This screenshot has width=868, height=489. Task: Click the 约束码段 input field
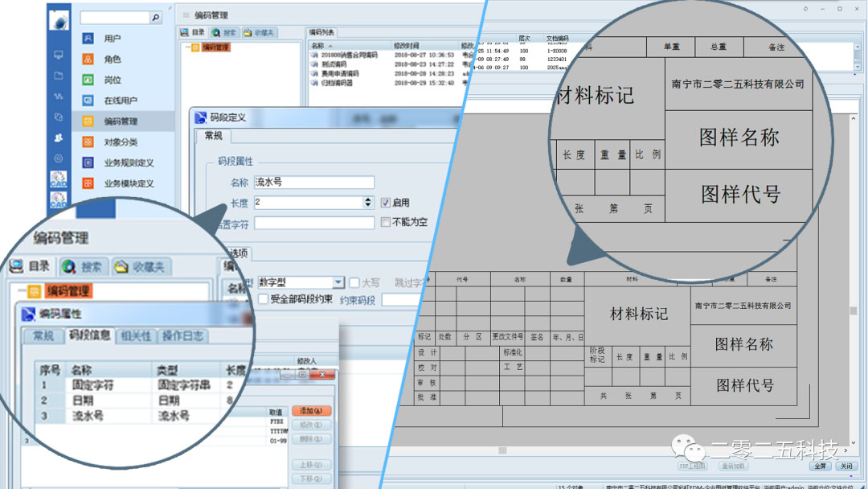coord(404,300)
